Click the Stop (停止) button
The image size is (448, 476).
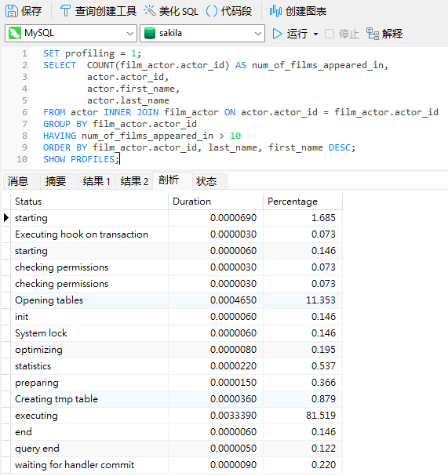tap(342, 34)
